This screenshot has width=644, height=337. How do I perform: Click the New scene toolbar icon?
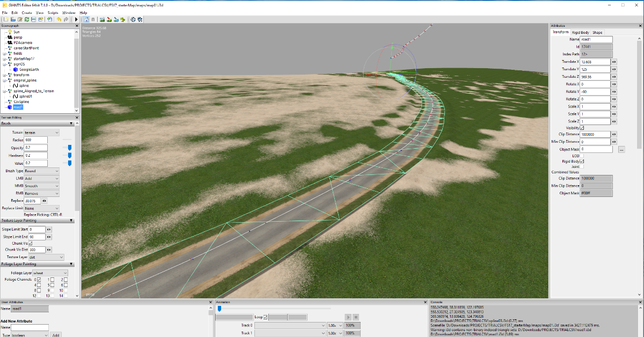pos(5,19)
